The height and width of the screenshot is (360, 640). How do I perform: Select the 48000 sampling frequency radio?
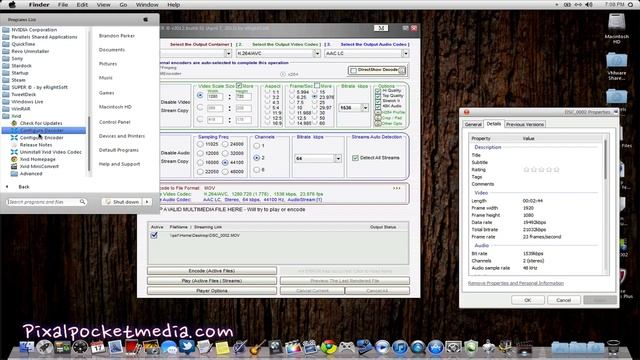[x=225, y=172]
